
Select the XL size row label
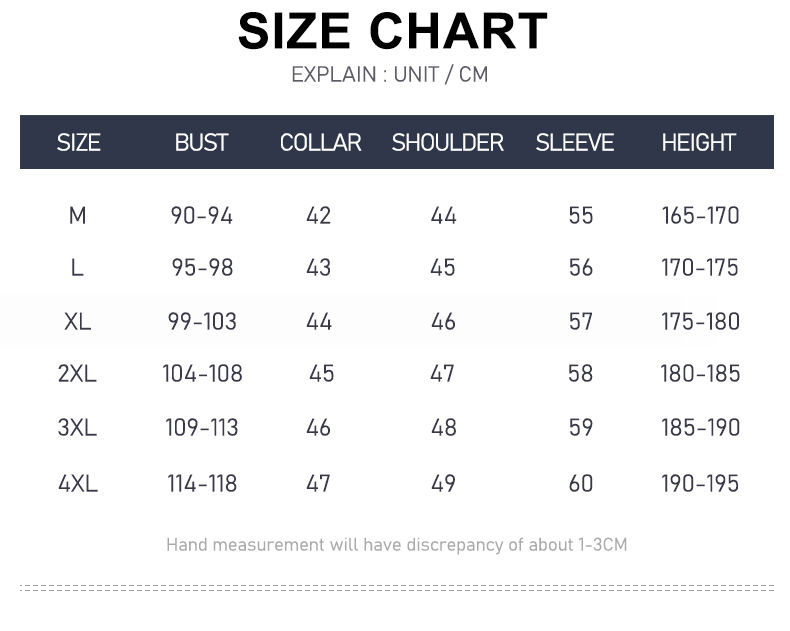pos(77,322)
